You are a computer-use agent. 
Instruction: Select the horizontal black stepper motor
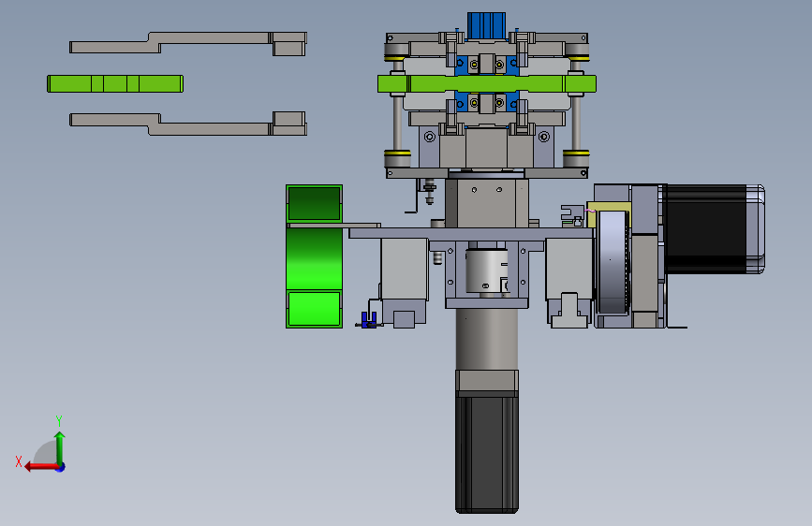click(714, 228)
